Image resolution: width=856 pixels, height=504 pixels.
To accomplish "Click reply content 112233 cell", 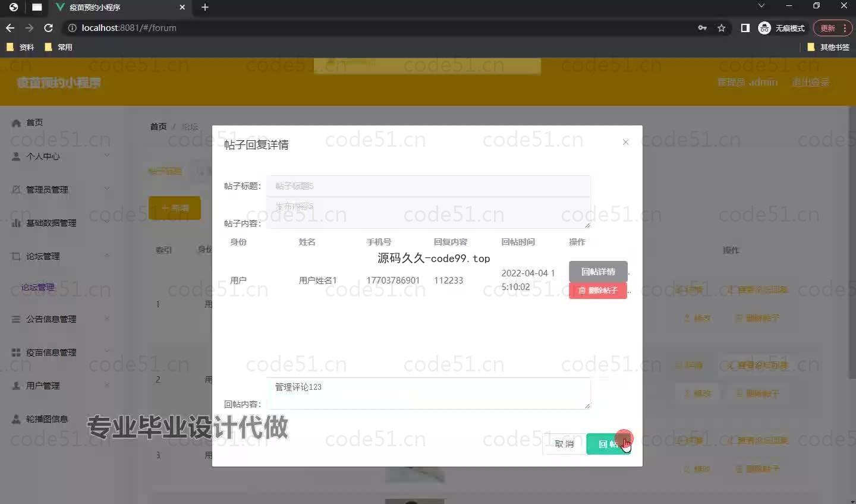I will [448, 280].
